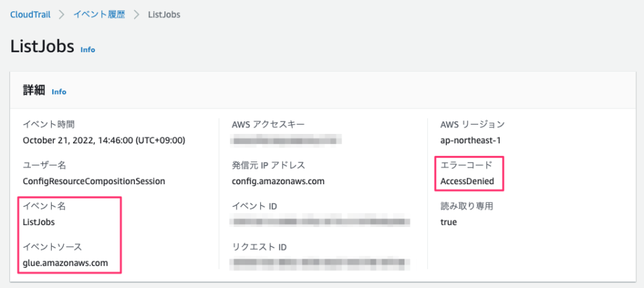The width and height of the screenshot is (644, 288).
Task: Click the イベント ID label
Action: pyautogui.click(x=254, y=206)
